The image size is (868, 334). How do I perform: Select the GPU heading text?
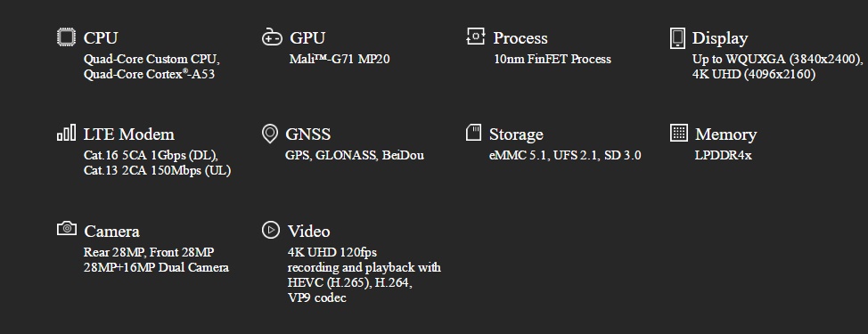point(307,38)
